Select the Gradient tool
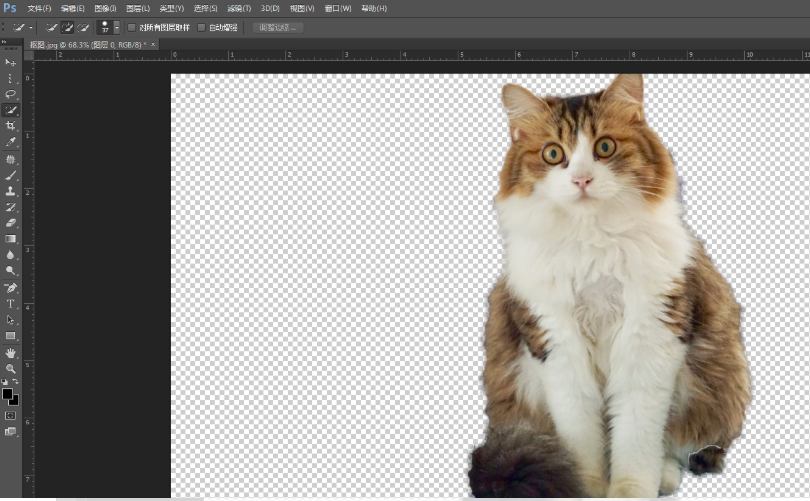The width and height of the screenshot is (810, 501). click(x=11, y=238)
